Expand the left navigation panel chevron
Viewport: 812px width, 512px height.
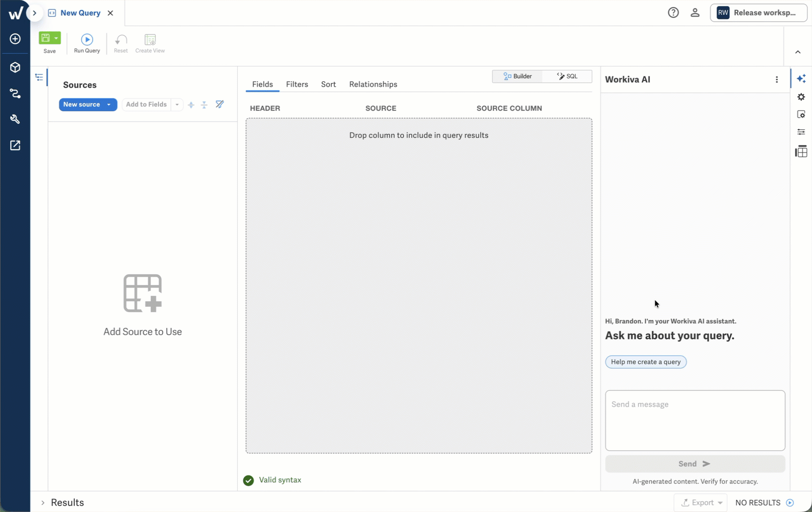pyautogui.click(x=34, y=13)
